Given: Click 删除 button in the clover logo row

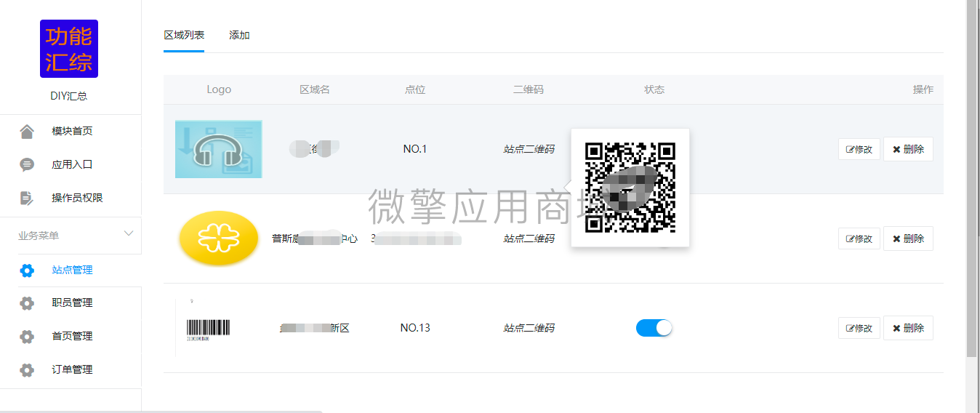Looking at the screenshot, I should click(x=908, y=238).
